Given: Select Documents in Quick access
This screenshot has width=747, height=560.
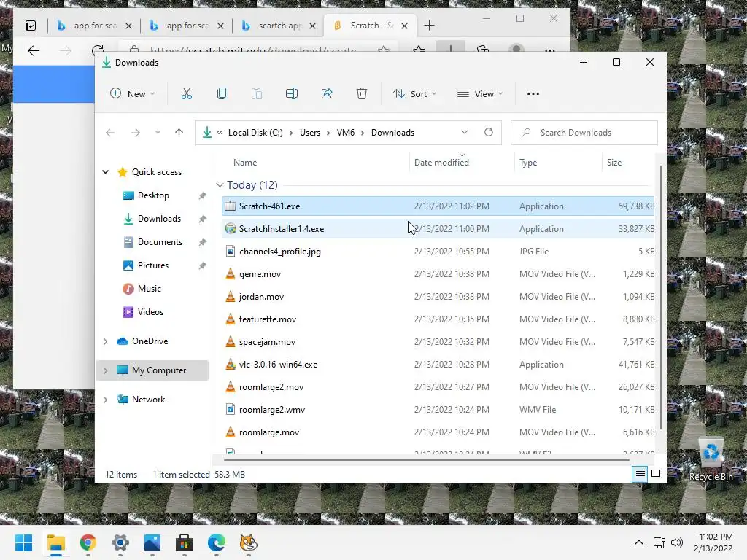Looking at the screenshot, I should pos(160,242).
